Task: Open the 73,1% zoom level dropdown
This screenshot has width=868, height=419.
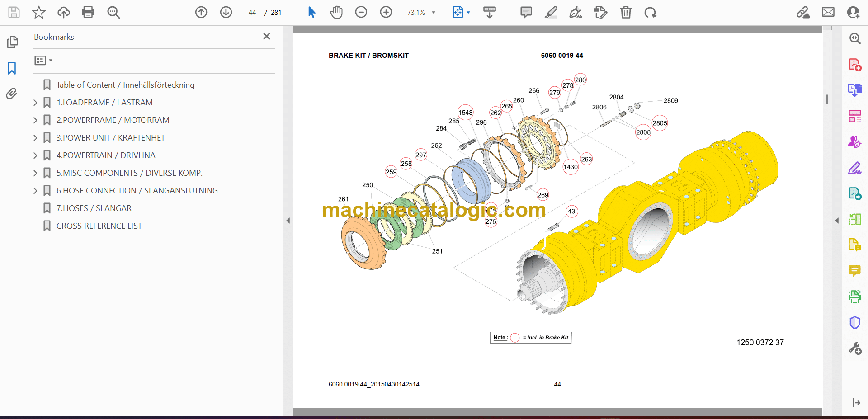Action: 421,13
